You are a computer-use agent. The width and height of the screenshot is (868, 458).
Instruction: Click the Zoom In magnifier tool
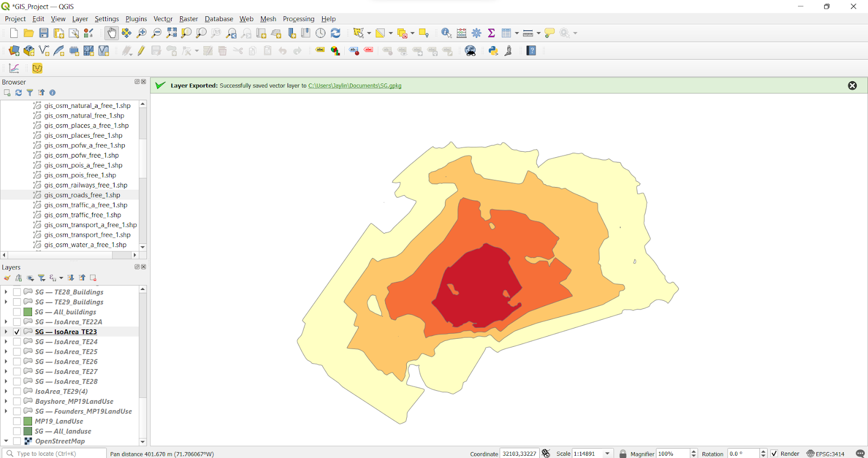tap(142, 33)
